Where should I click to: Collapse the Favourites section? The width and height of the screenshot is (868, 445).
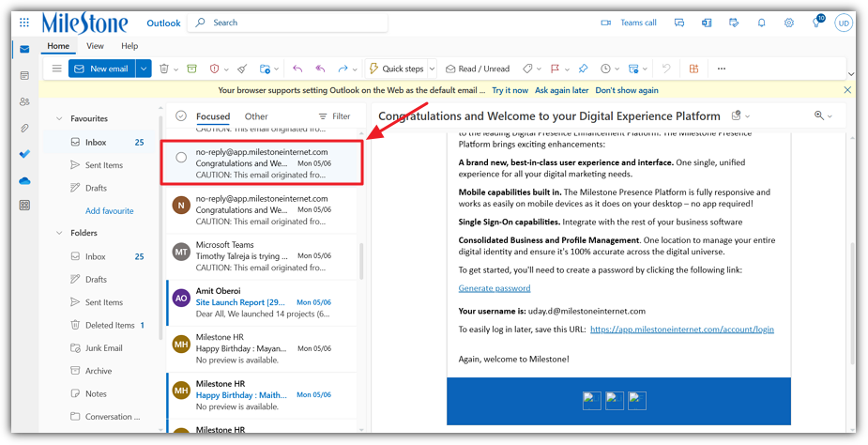[x=59, y=118]
